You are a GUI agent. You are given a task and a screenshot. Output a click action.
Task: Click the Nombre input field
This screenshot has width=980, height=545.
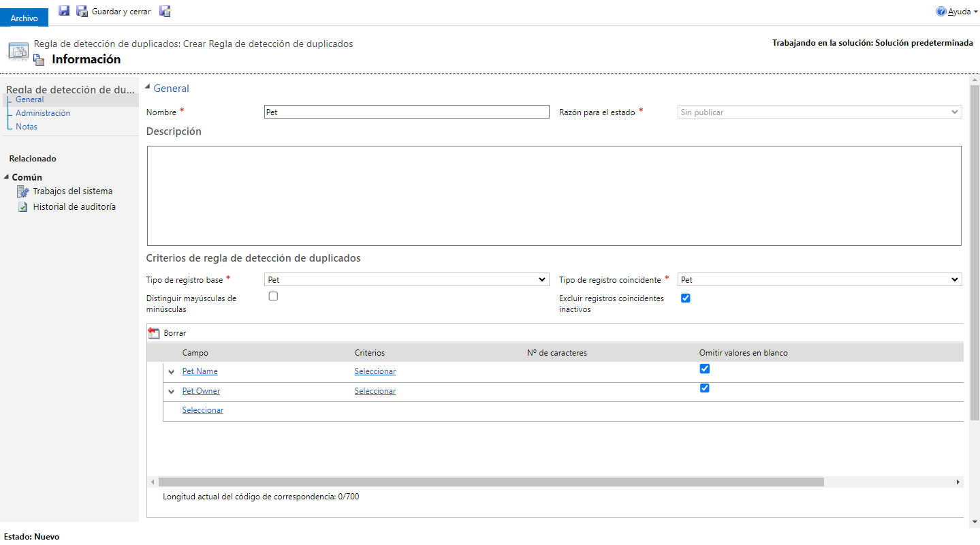click(407, 112)
